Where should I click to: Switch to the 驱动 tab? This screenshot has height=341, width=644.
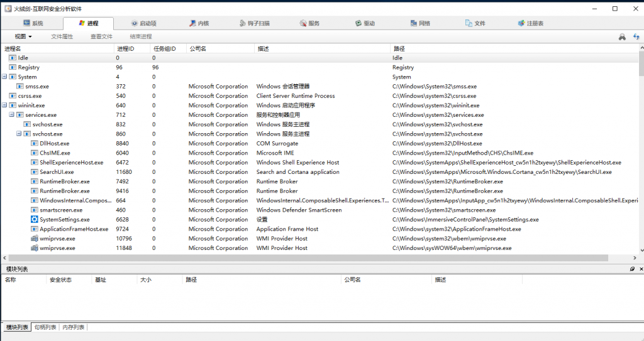[x=365, y=23]
